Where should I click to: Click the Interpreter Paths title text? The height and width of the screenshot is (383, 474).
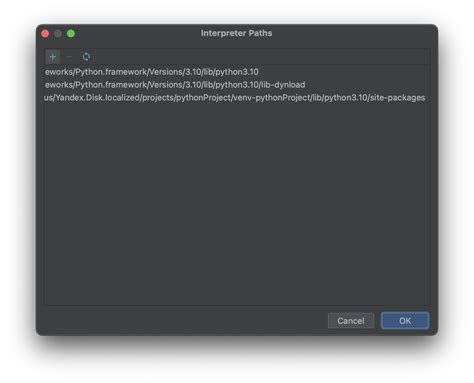236,33
